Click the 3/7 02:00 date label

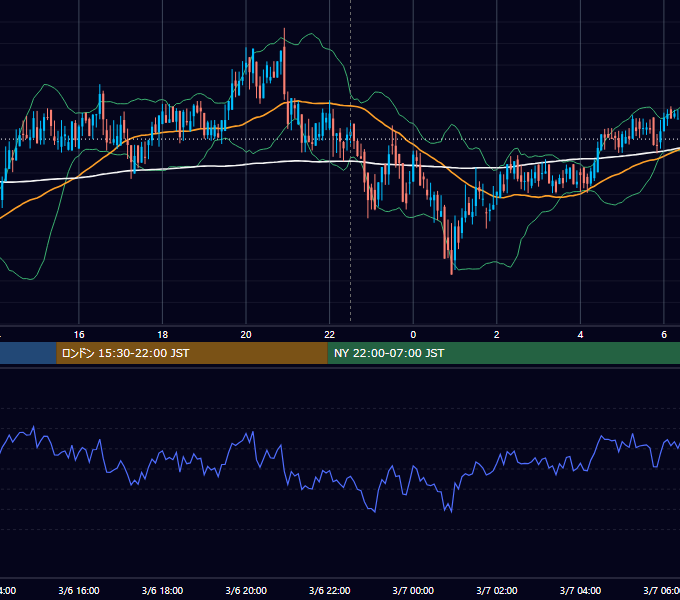[497, 590]
